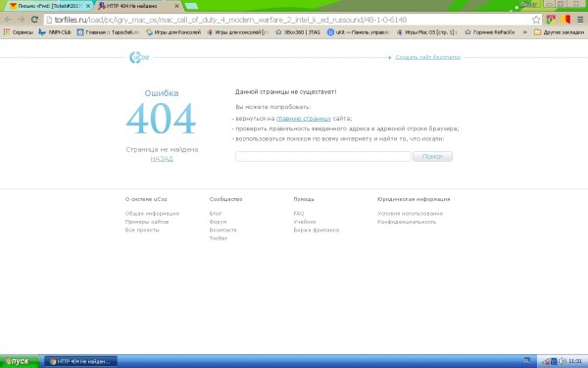
Task: Open 'Примеры сайтов' footer link
Action: (147, 222)
